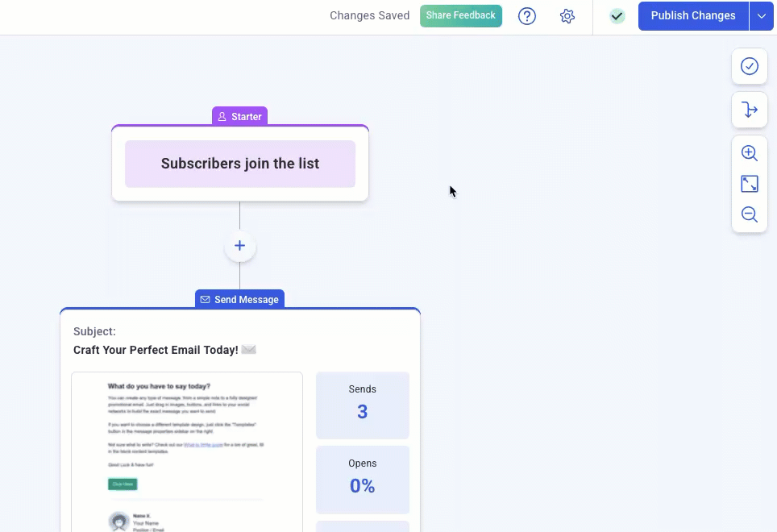Click the Sends statistic card
777x532 pixels.
click(x=363, y=405)
